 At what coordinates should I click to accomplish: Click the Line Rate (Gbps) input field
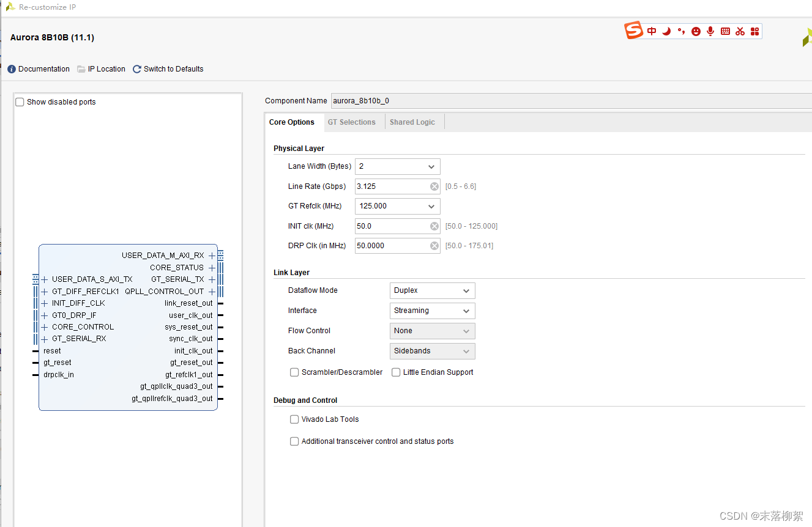pos(397,186)
